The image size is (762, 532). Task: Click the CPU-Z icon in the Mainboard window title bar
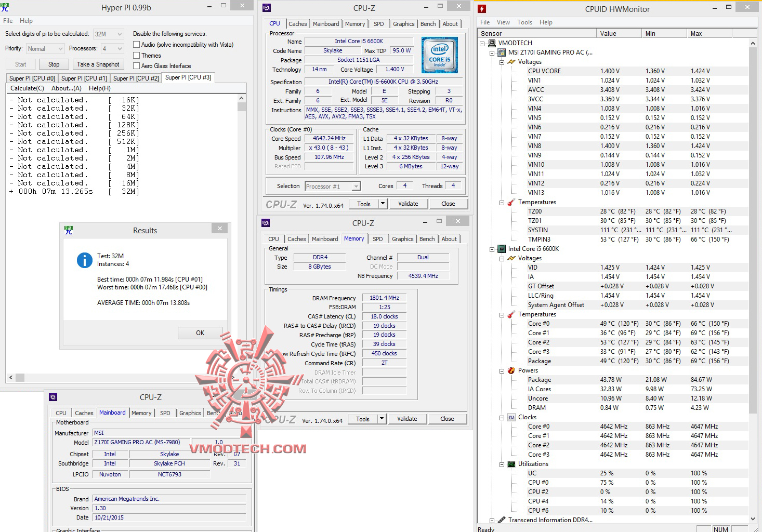pyautogui.click(x=53, y=397)
